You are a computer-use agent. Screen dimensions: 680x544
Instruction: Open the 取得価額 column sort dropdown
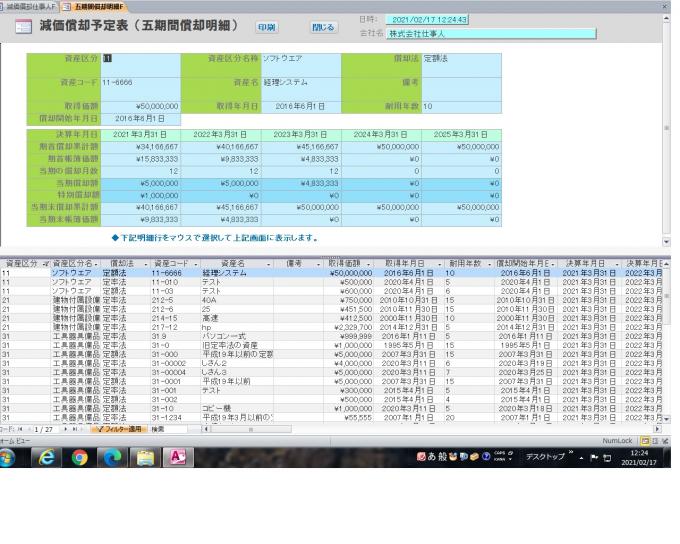pyautogui.click(x=366, y=261)
